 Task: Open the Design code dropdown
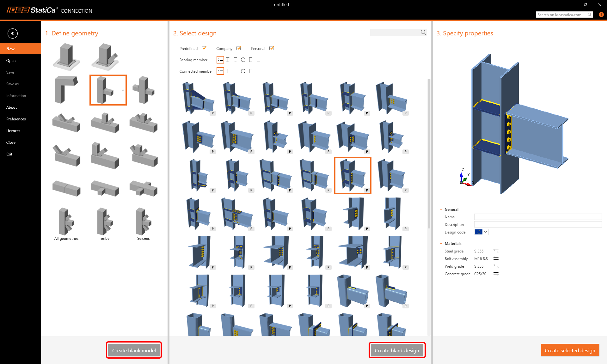[x=486, y=232]
